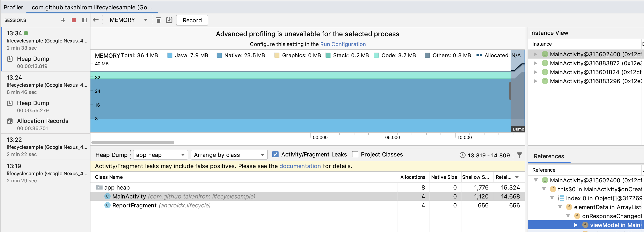Image resolution: width=644 pixels, height=232 pixels.
Task: Start a new profiling session with plus icon
Action: [x=63, y=20]
